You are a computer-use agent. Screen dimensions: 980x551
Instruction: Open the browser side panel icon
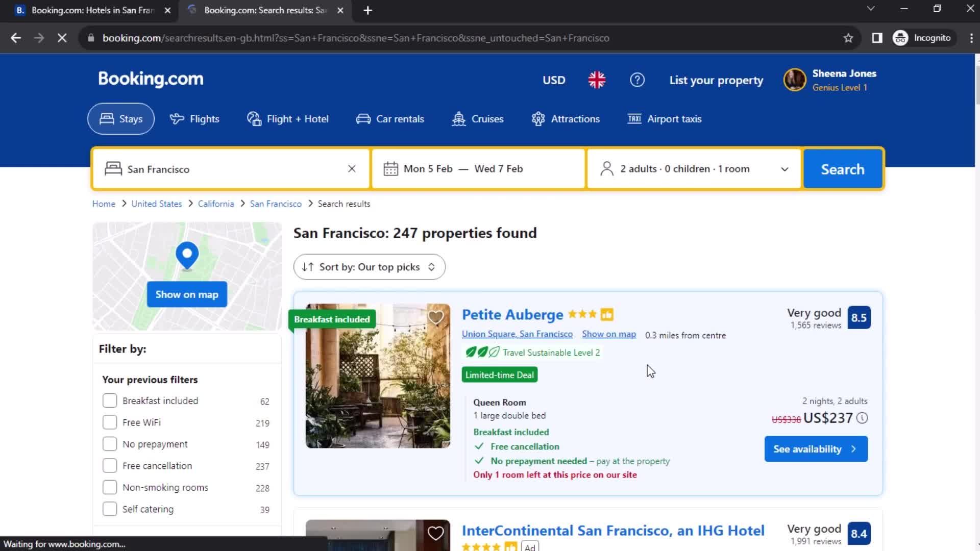pyautogui.click(x=877, y=38)
